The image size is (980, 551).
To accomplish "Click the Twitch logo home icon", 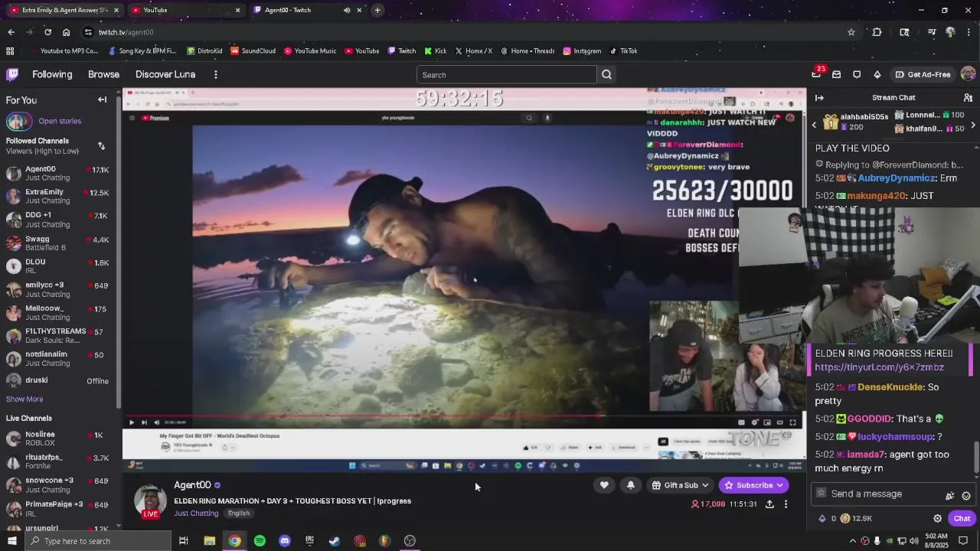I will pos(12,74).
